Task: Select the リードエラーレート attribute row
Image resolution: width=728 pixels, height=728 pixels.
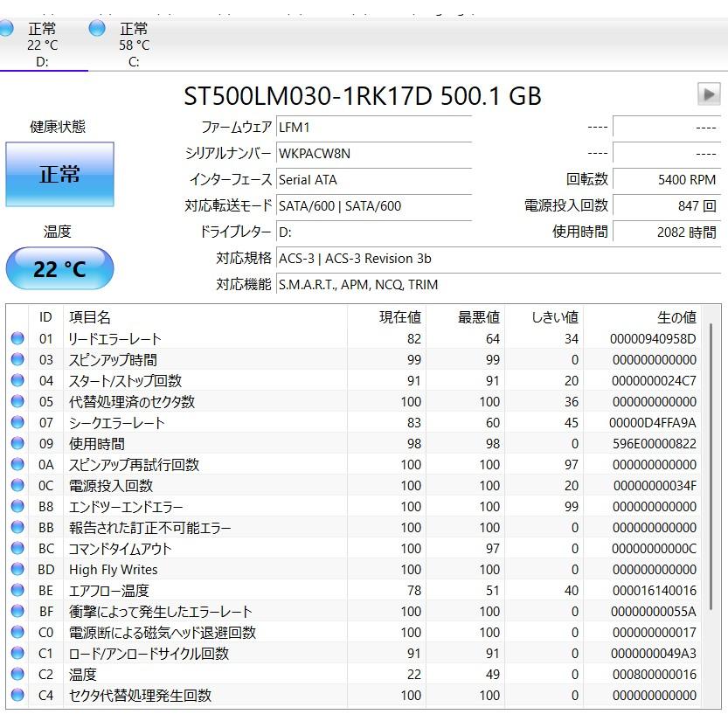Action: [x=355, y=338]
